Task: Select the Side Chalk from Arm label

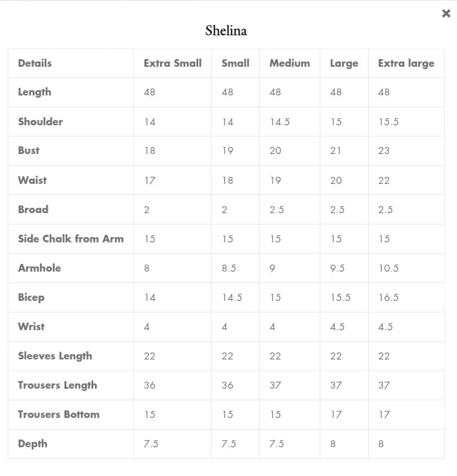Action: coord(70,238)
